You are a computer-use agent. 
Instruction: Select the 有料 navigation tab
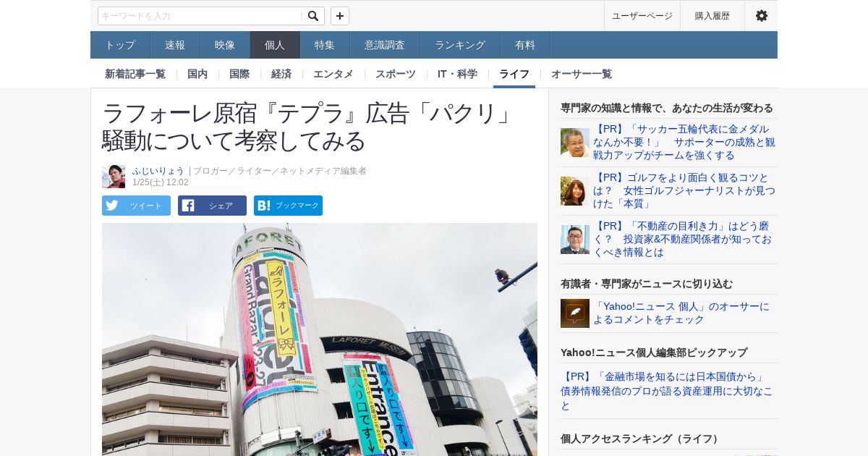click(x=525, y=45)
